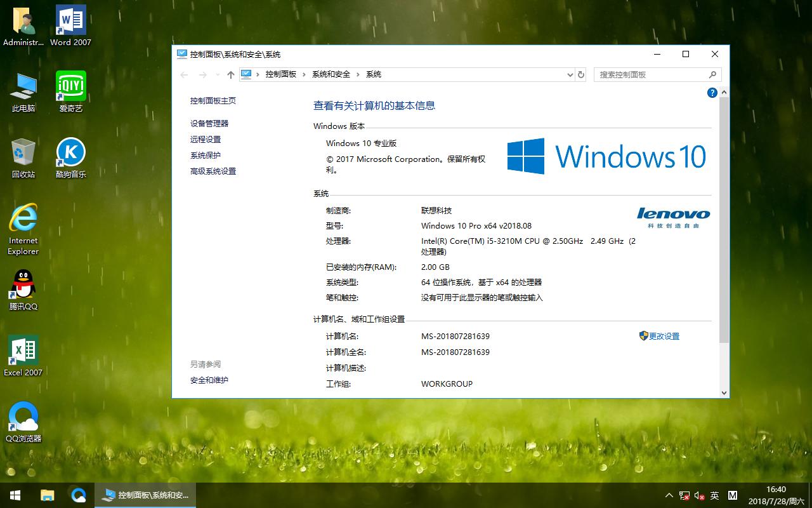This screenshot has width=812, height=508.
Task: Expand the address bar history dropdown
Action: pyautogui.click(x=570, y=74)
